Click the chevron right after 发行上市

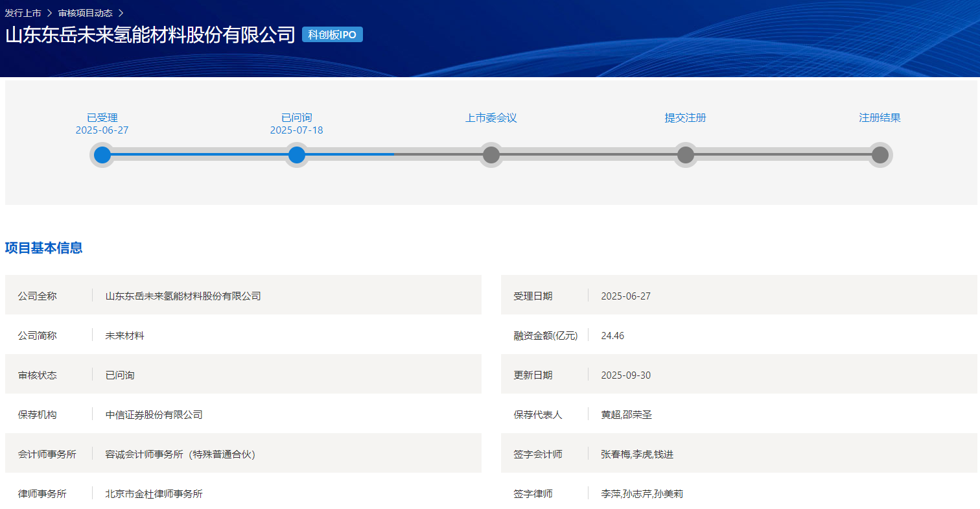tap(49, 13)
